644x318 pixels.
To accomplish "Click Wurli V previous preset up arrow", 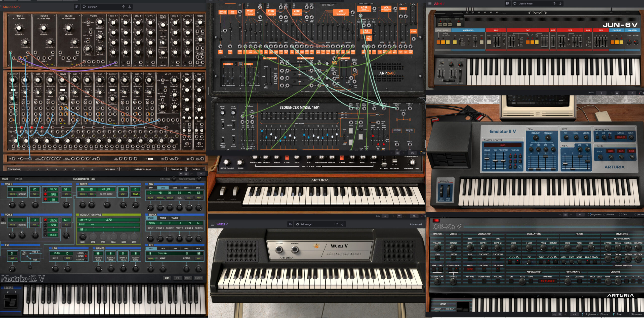I will click(x=337, y=224).
